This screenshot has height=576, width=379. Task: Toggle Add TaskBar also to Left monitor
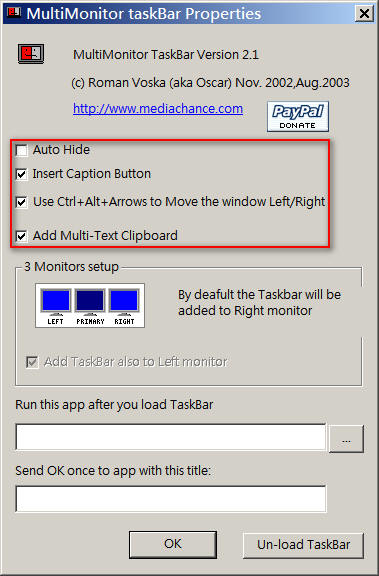(x=32, y=362)
